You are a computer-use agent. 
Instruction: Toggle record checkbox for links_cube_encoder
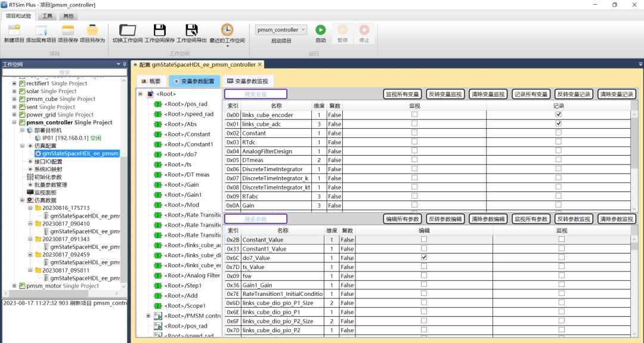pos(558,115)
